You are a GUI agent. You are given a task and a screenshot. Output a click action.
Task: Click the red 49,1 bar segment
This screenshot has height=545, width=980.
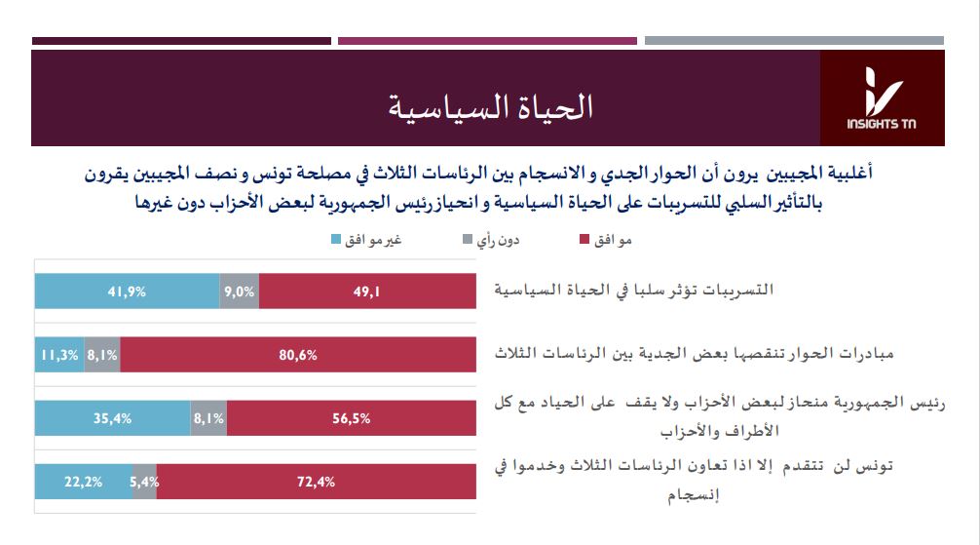pyautogui.click(x=367, y=291)
